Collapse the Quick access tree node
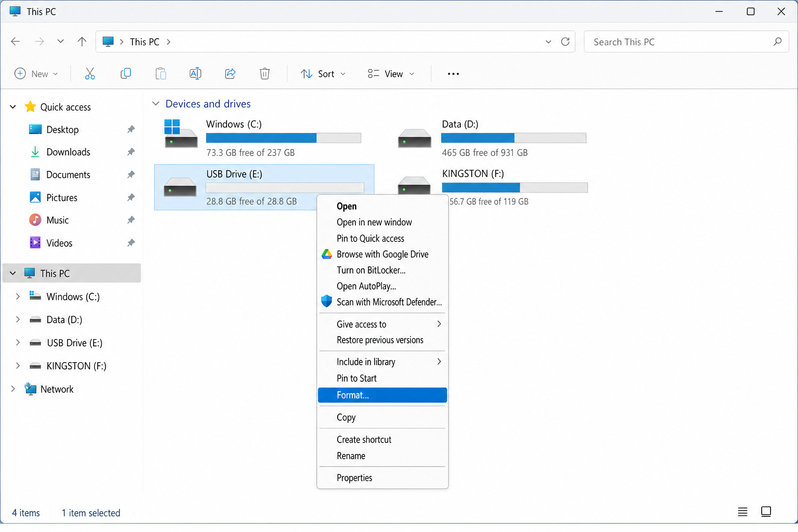The height and width of the screenshot is (532, 798). (13, 107)
